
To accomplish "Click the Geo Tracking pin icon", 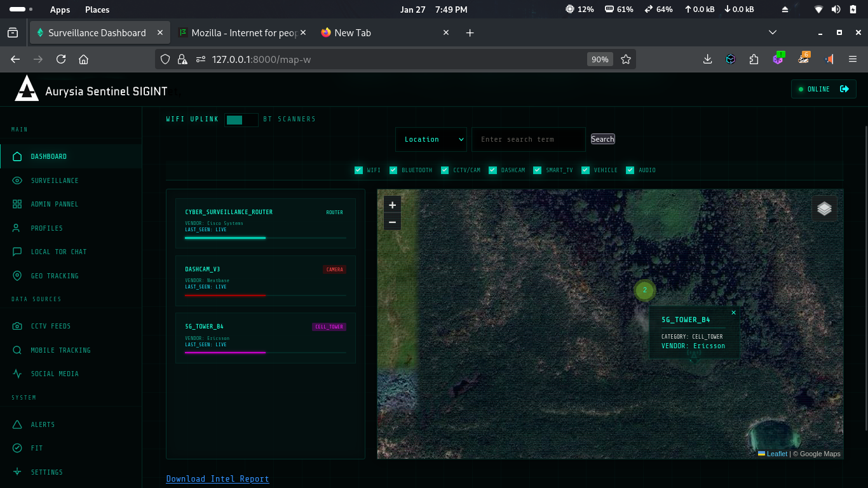I will [x=17, y=276].
